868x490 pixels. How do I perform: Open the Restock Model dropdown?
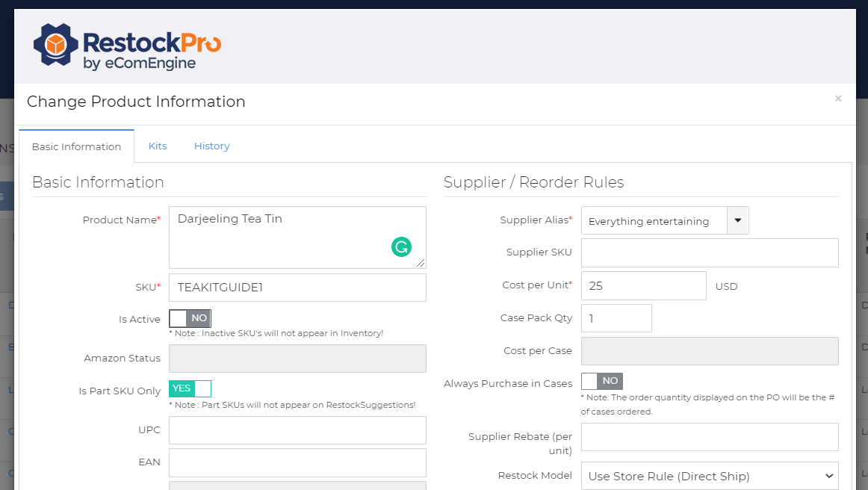pyautogui.click(x=710, y=476)
